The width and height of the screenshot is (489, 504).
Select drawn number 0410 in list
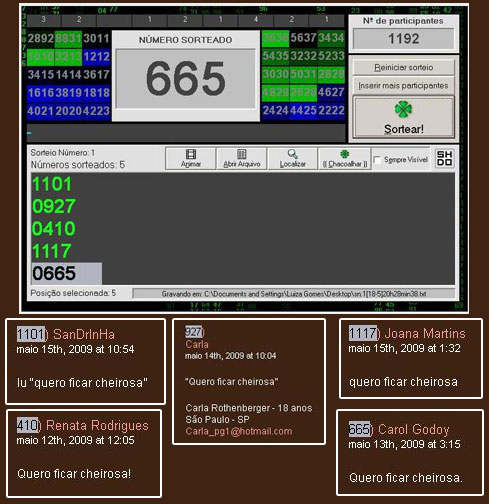(54, 229)
